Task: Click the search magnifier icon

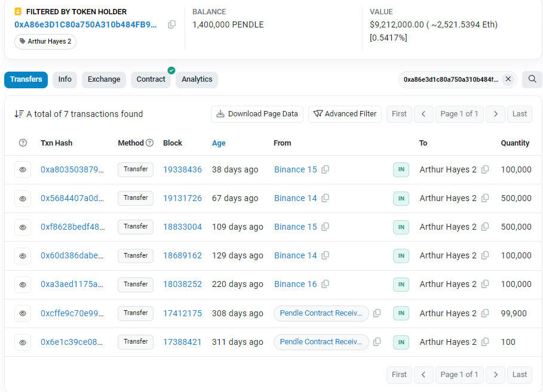Action: pos(532,79)
